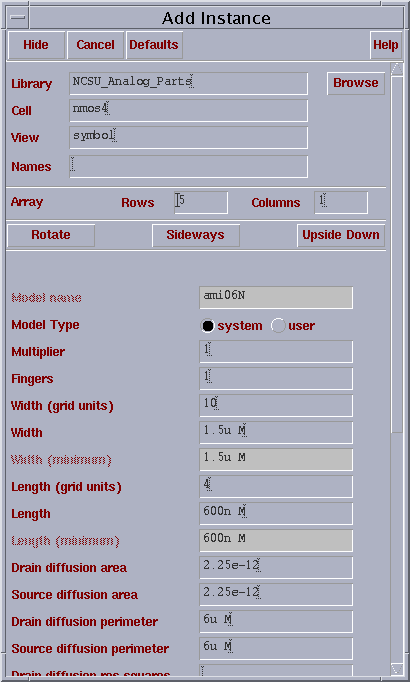Open Help for Add Instance
The width and height of the screenshot is (410, 682).
[x=386, y=45]
